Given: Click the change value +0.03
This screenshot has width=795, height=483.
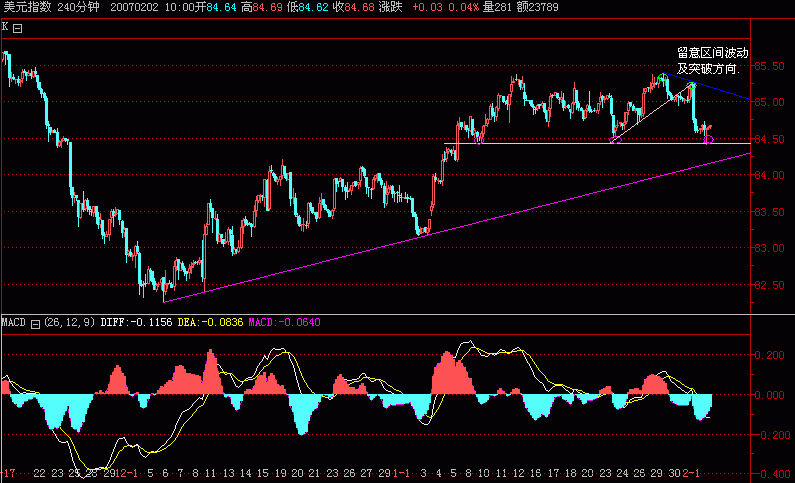Looking at the screenshot, I should (427, 7).
